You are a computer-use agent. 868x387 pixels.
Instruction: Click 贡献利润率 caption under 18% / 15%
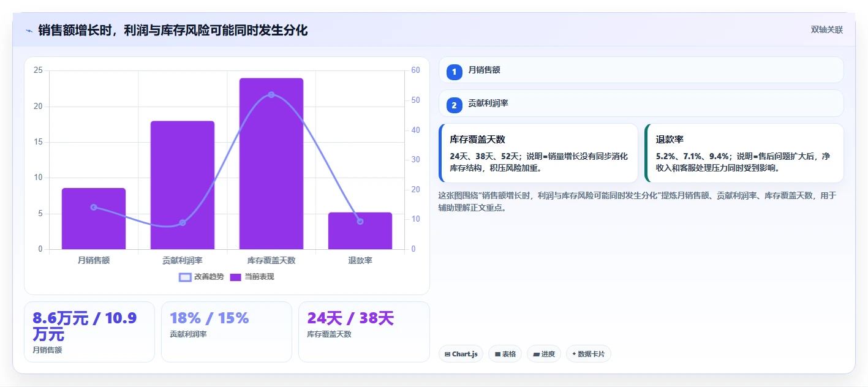click(188, 334)
